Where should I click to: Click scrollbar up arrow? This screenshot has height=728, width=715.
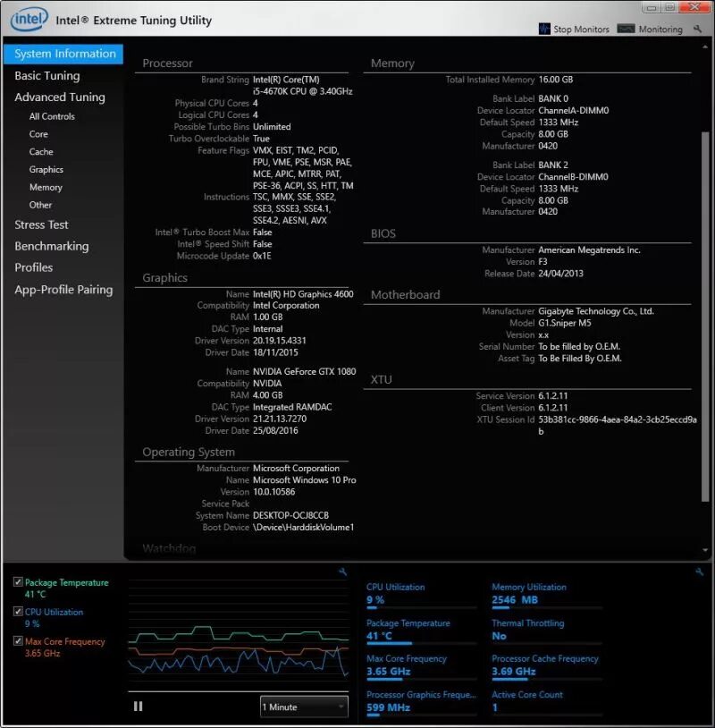click(x=705, y=47)
